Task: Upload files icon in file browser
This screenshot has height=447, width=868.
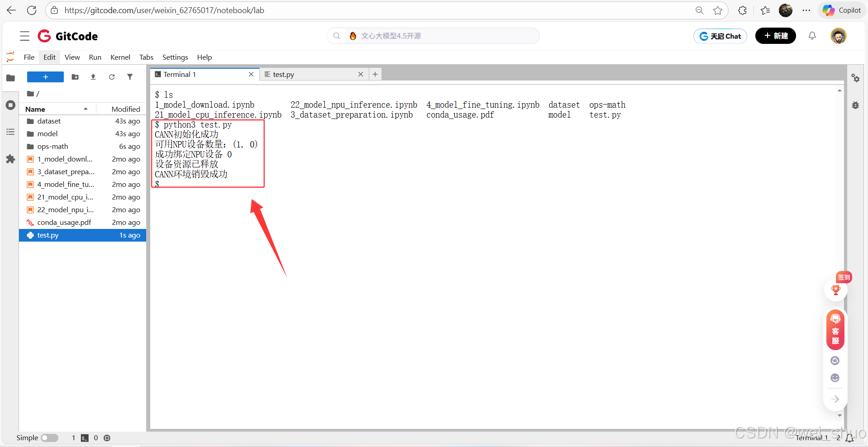Action: click(93, 77)
